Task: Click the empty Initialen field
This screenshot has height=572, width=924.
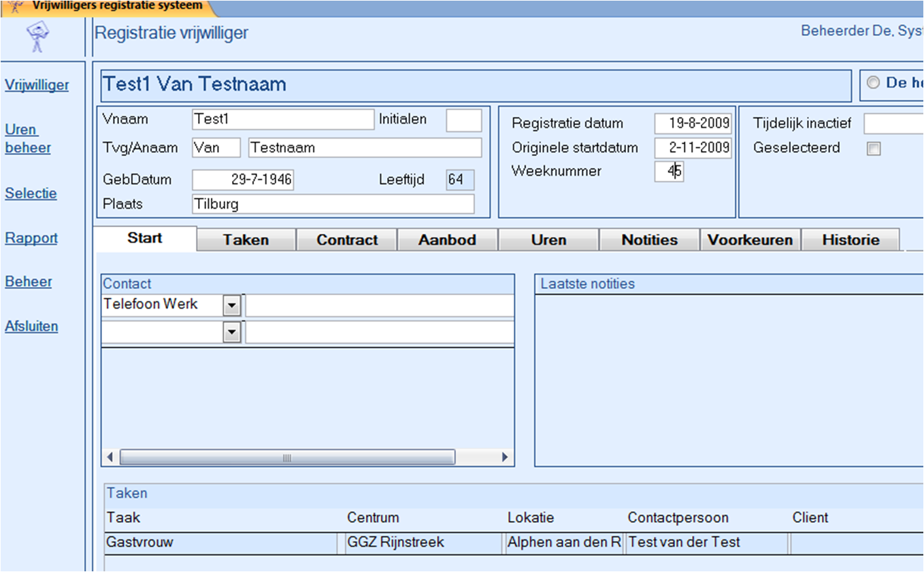Action: (464, 120)
